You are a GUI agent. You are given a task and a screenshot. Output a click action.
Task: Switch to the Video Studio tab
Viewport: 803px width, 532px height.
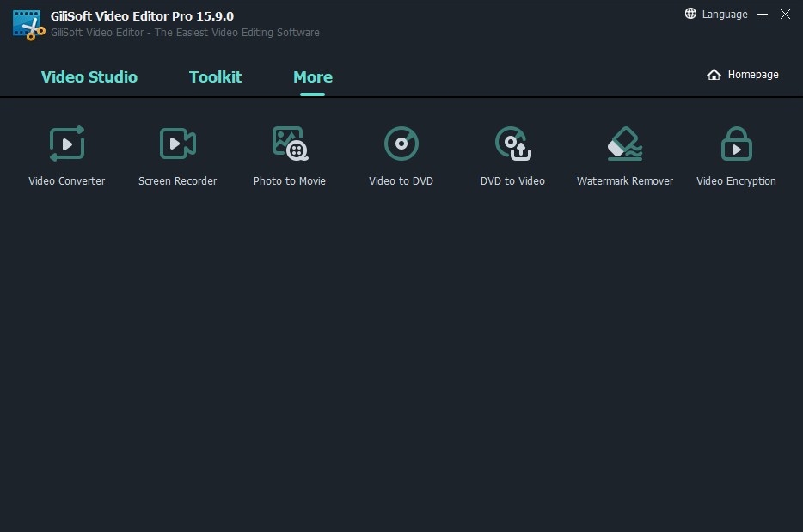(x=89, y=76)
